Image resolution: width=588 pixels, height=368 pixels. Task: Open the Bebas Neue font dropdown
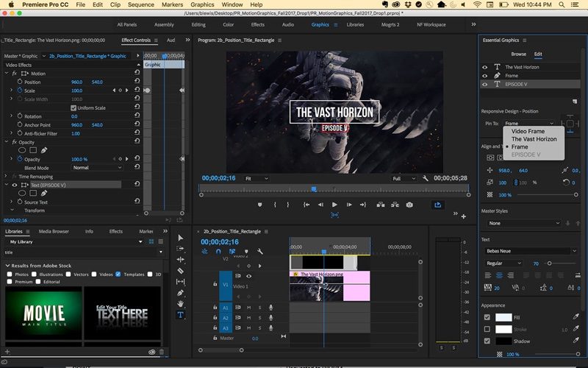(531, 251)
